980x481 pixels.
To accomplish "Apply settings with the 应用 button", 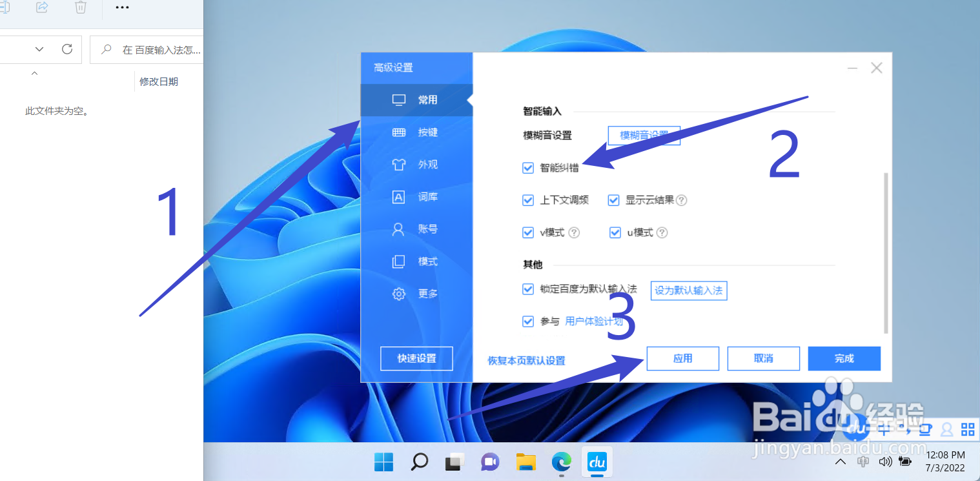I will tap(682, 358).
